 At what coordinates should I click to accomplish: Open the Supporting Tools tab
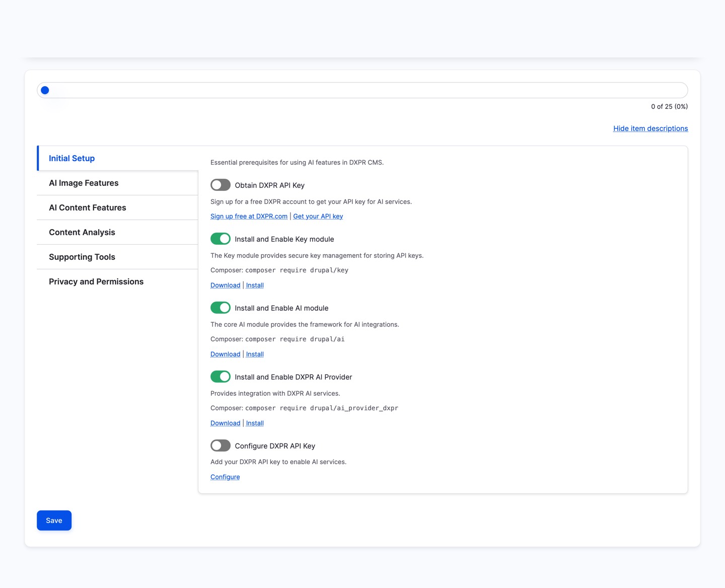coord(117,257)
